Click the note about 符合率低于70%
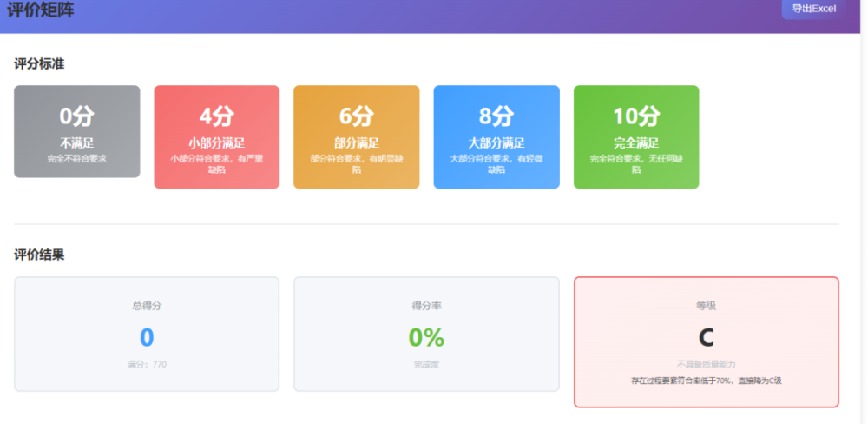This screenshot has height=424, width=868. (706, 381)
